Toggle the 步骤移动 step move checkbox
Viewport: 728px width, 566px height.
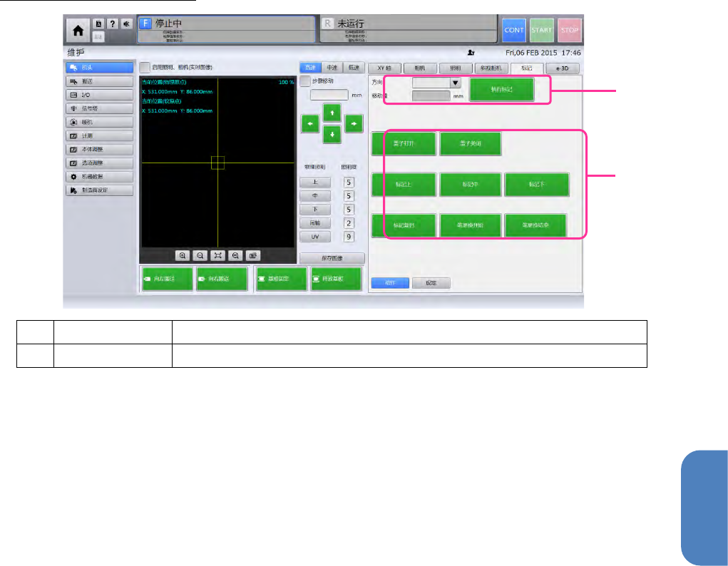point(304,81)
